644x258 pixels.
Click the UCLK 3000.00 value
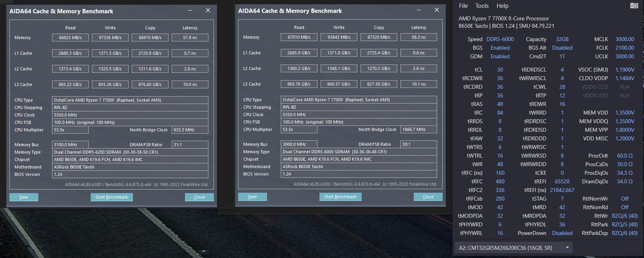pos(625,56)
